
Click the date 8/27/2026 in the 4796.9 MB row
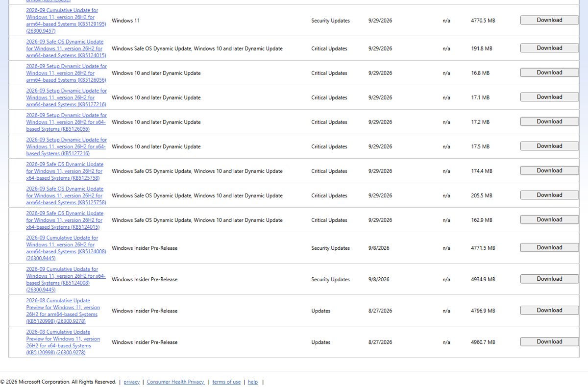coord(380,311)
